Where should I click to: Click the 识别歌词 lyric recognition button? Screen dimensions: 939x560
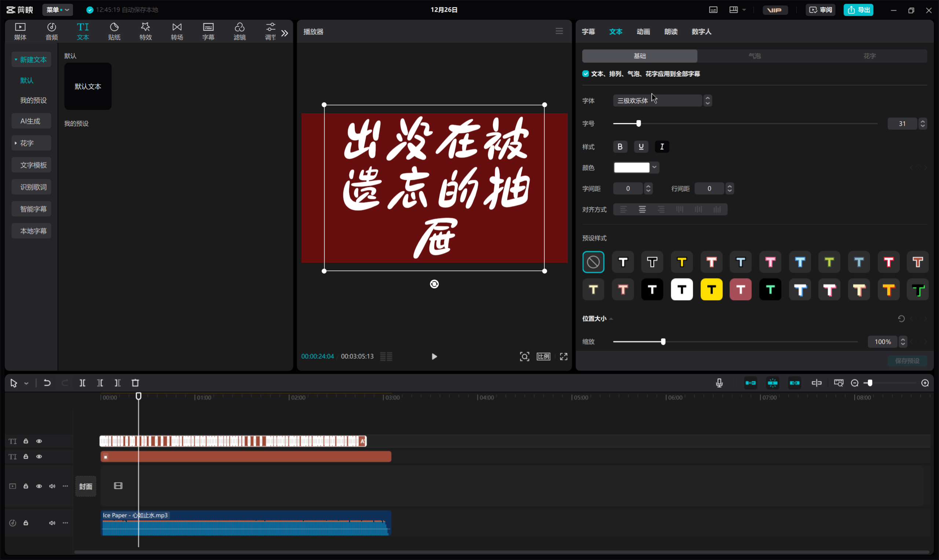pyautogui.click(x=33, y=187)
